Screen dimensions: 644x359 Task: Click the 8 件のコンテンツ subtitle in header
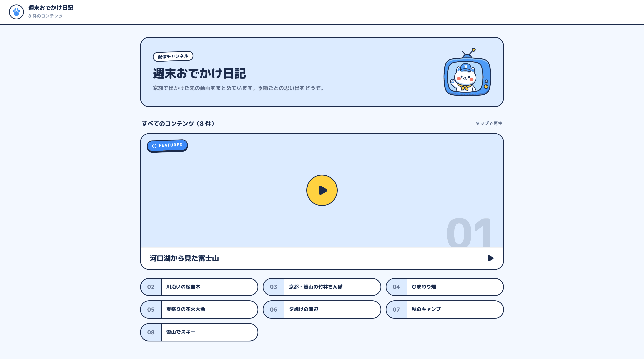[45, 16]
